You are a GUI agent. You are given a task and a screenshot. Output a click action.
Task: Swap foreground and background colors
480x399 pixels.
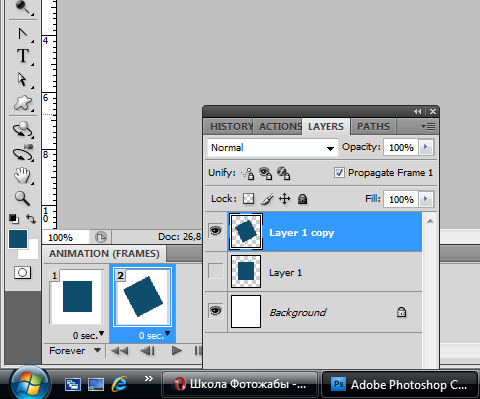31,219
